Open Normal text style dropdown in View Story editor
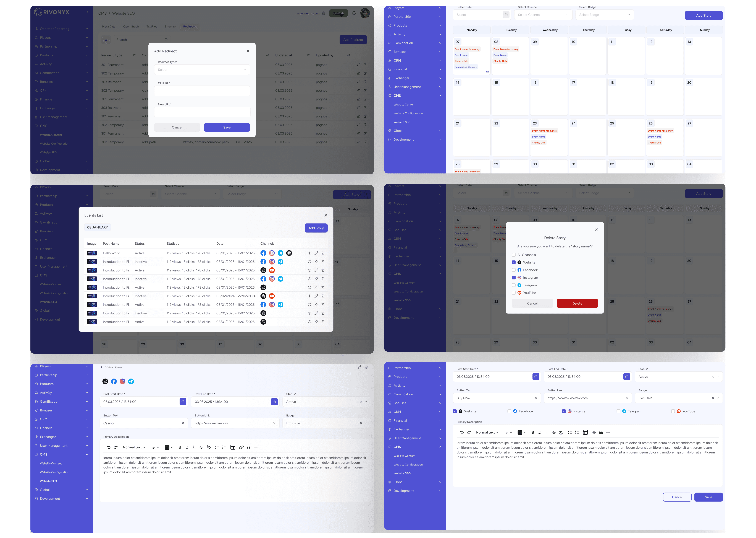 (134, 447)
